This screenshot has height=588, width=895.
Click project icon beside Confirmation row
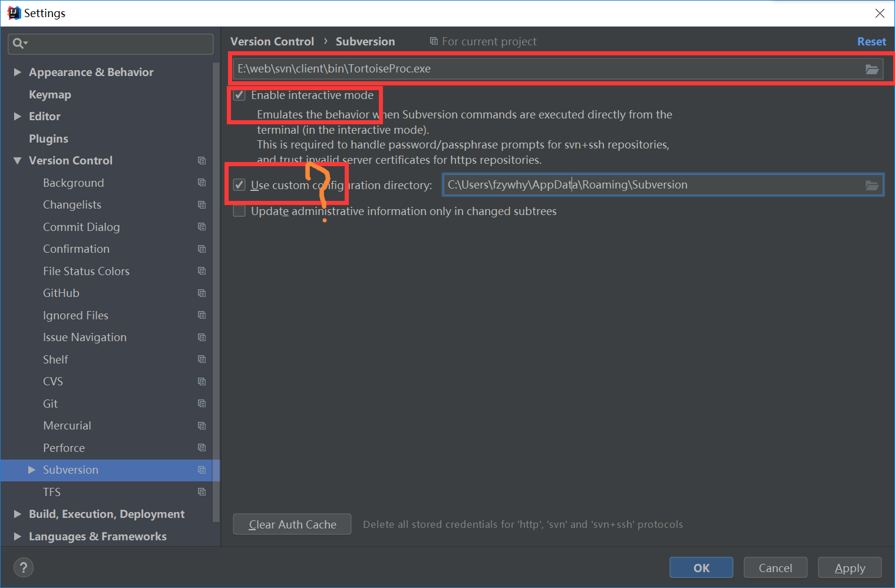coord(202,249)
